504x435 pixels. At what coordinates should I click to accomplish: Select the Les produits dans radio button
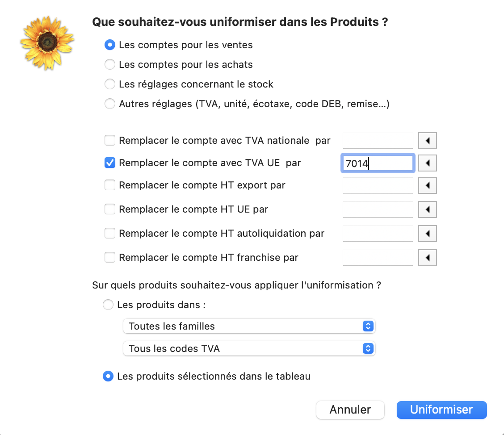[108, 305]
